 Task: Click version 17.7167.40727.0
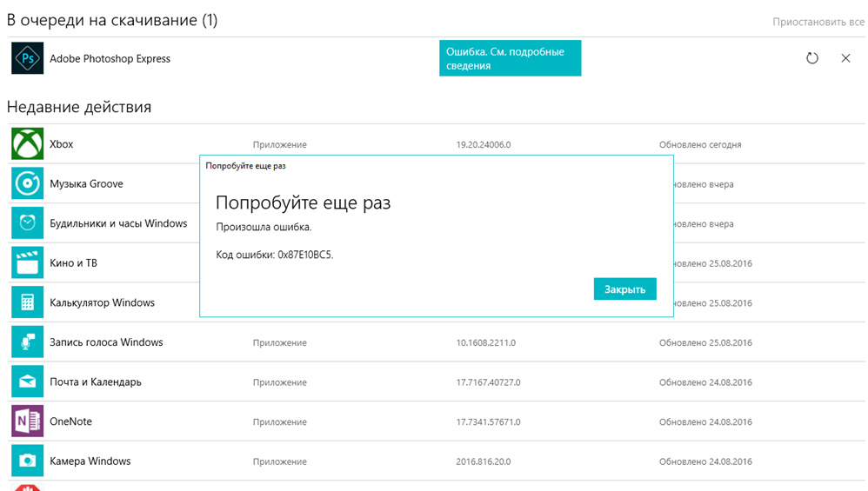point(488,382)
